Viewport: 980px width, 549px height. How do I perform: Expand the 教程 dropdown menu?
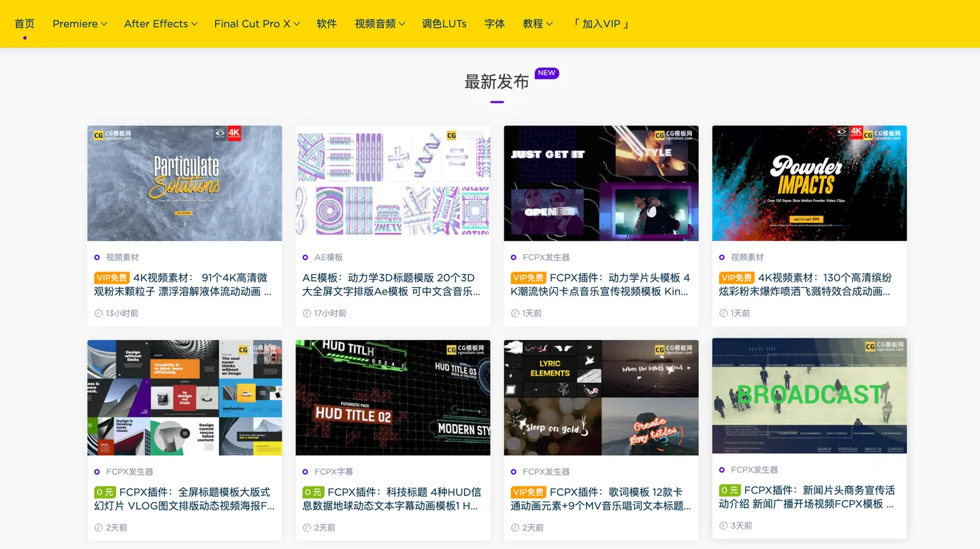coord(538,24)
